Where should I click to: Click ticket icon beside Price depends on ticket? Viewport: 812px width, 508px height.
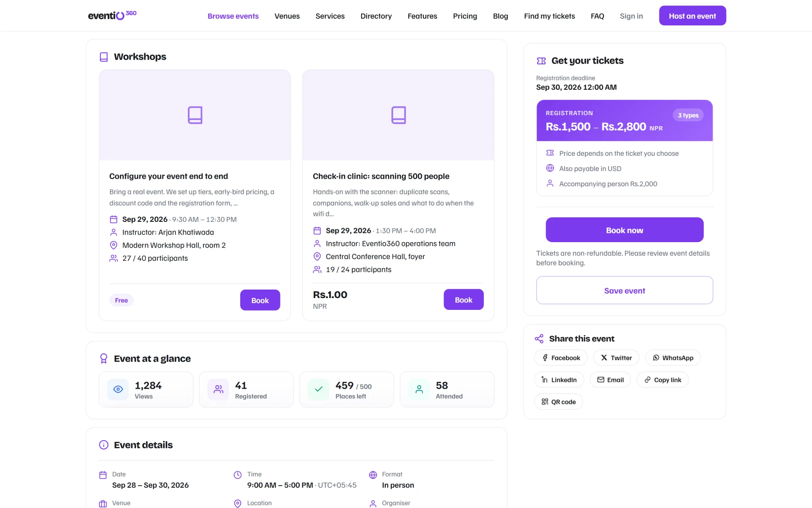[550, 153]
